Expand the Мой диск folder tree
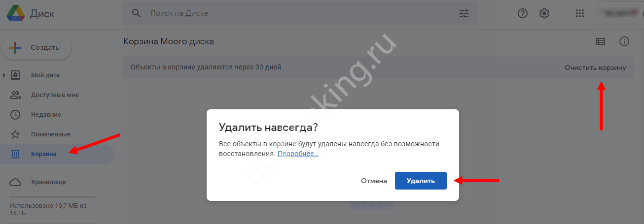The height and width of the screenshot is (224, 644). point(4,75)
